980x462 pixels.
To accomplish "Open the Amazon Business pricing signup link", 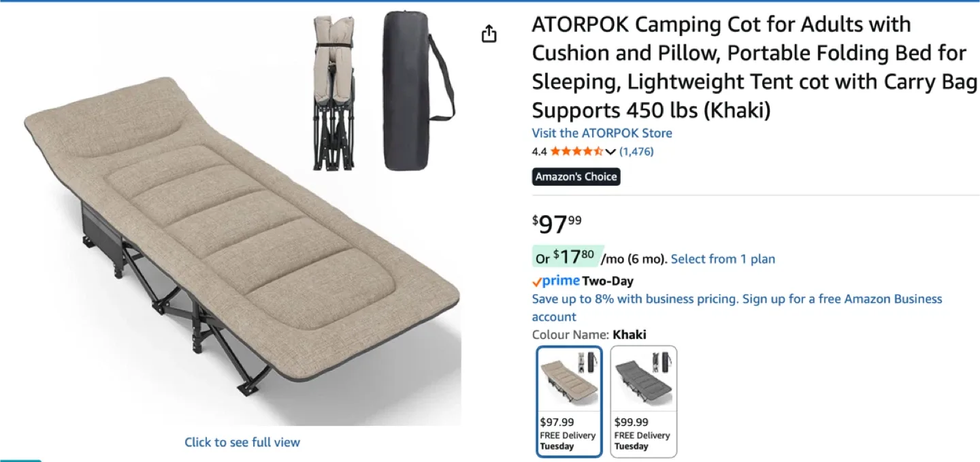I will click(737, 308).
